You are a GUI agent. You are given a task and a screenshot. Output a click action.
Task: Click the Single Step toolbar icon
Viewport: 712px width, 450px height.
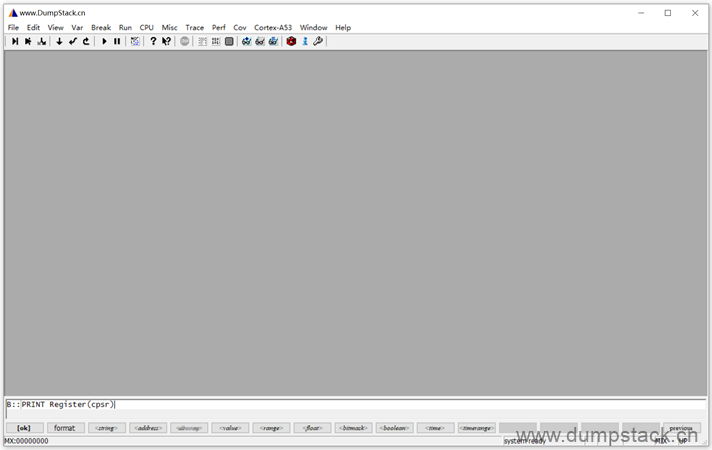[x=15, y=41]
